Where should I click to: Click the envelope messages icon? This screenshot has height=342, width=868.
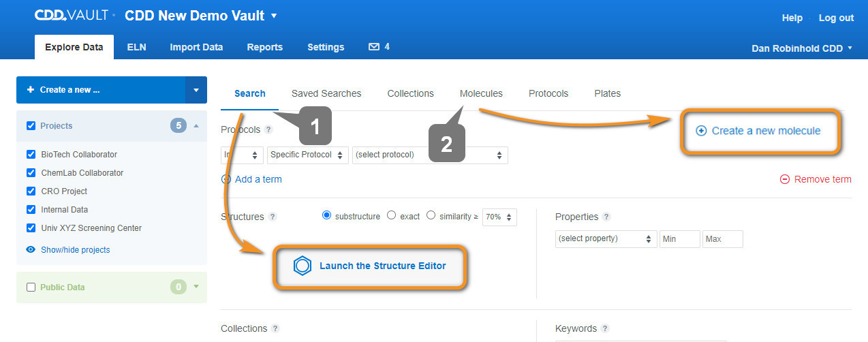373,47
